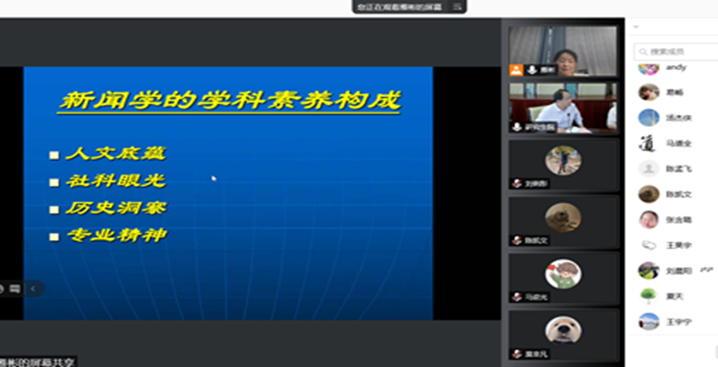Click the orange host badge on top video
Viewport: 718px width, 367px height.
tap(516, 70)
